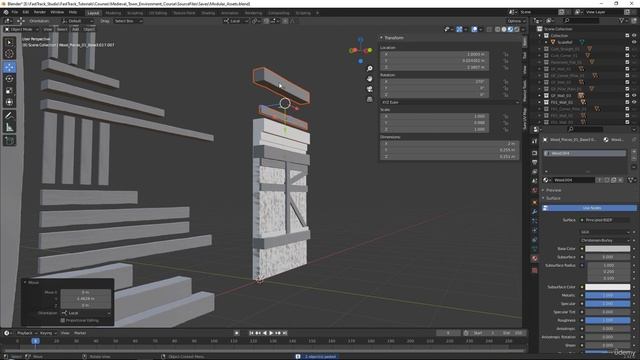Click the Base Color swatch
Viewport: 640px width, 360px height.
(x=607, y=249)
